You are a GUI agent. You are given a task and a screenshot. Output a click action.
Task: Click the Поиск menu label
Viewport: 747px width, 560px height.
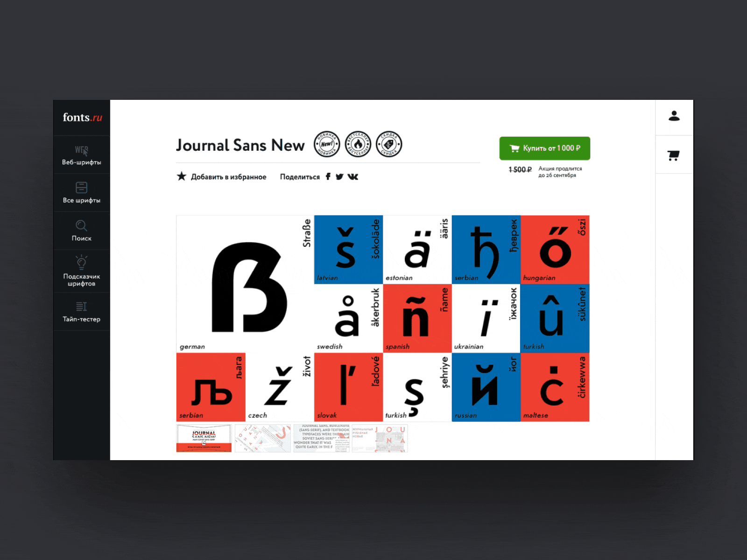click(82, 238)
